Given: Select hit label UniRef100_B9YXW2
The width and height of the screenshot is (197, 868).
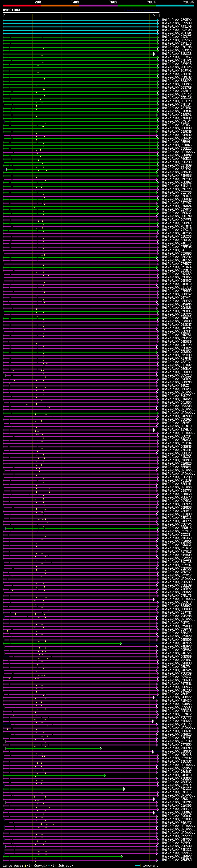Looking at the screenshot, I should (177, 758).
